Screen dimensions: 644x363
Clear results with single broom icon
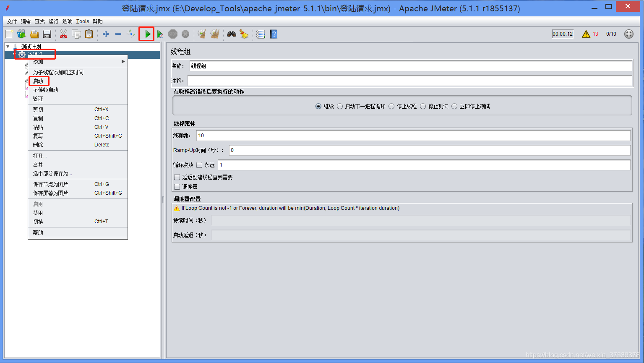(x=202, y=34)
